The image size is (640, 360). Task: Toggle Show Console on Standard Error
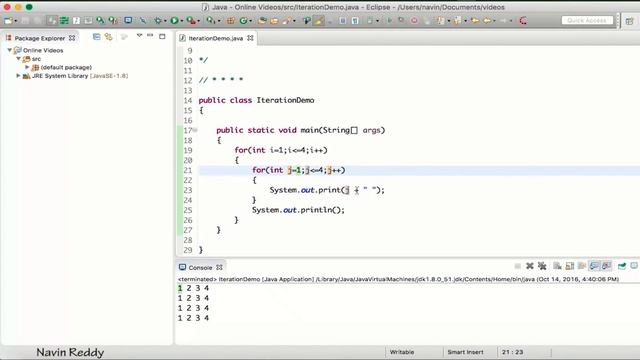(x=606, y=266)
